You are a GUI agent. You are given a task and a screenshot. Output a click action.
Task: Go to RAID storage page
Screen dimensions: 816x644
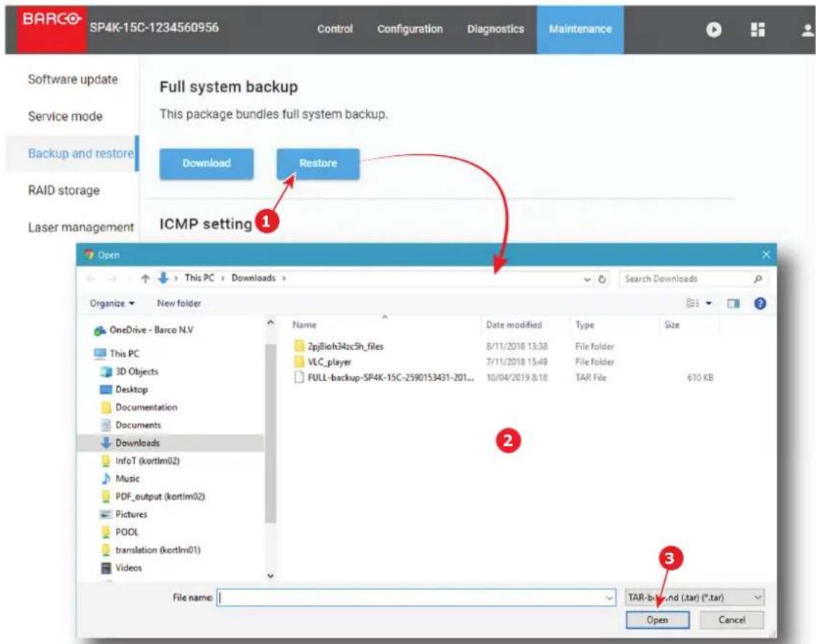point(63,190)
